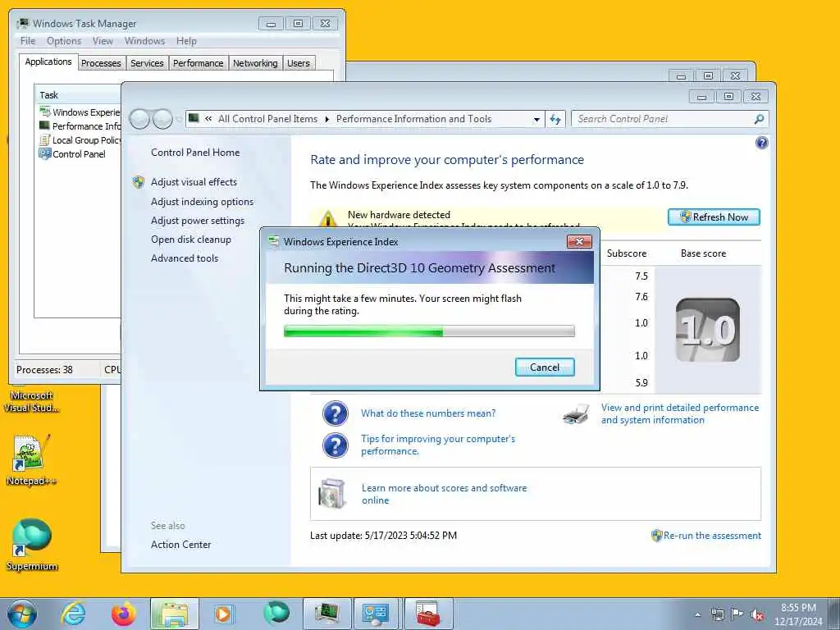This screenshot has height=630, width=840.
Task: Open Action Center flag tray icon
Action: tap(737, 614)
